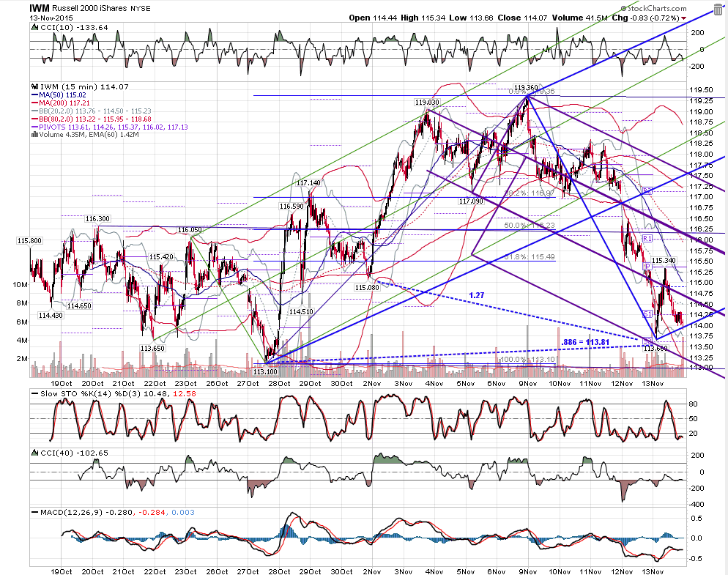The width and height of the screenshot is (728, 575).
Task: Click the 115.420 price label
Action: 161,257
